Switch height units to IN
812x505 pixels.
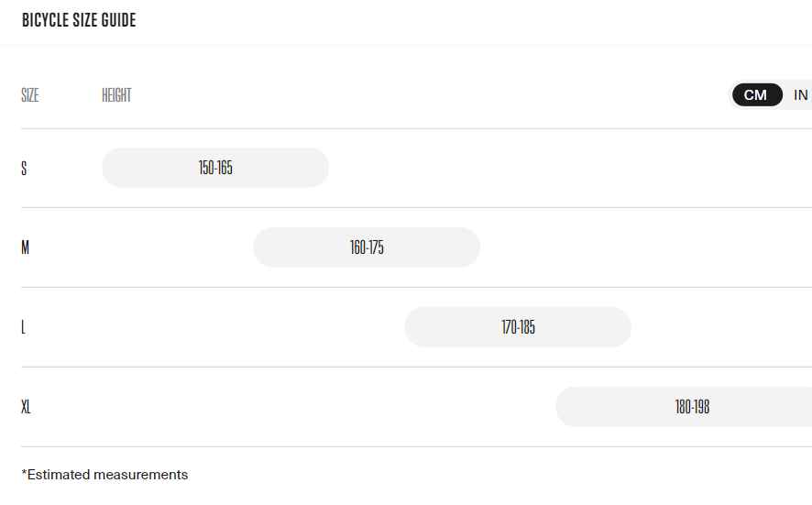tap(800, 95)
